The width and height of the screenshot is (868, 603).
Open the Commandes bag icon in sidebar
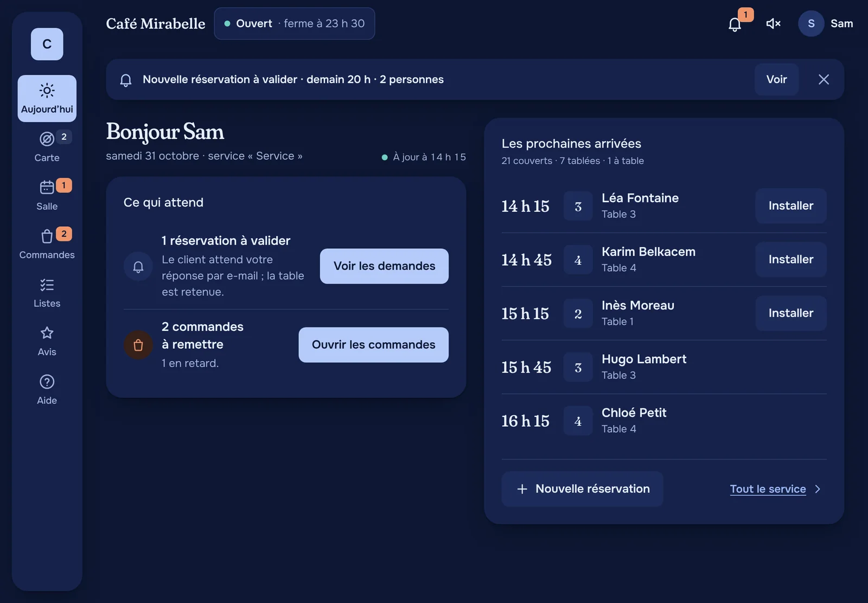click(47, 236)
